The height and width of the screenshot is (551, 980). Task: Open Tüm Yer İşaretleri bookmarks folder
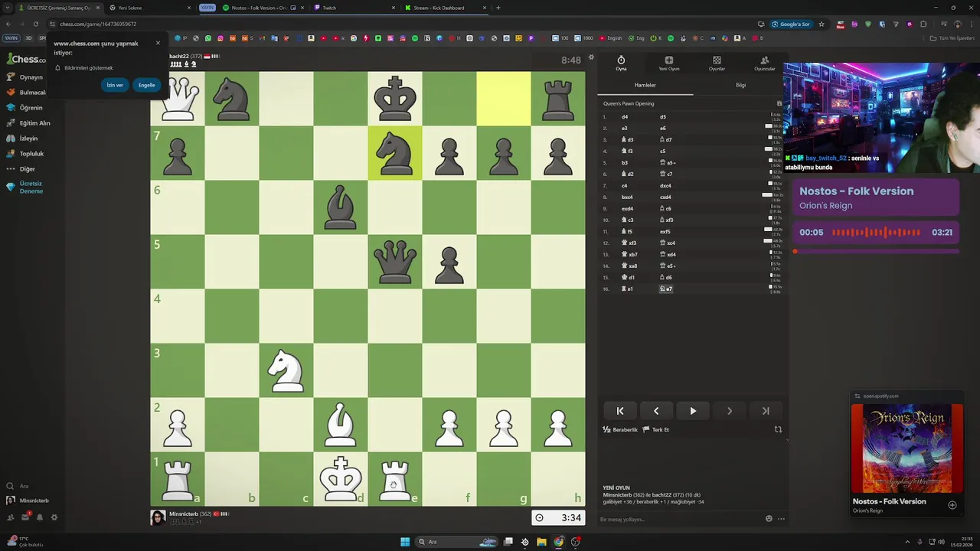[x=952, y=38]
